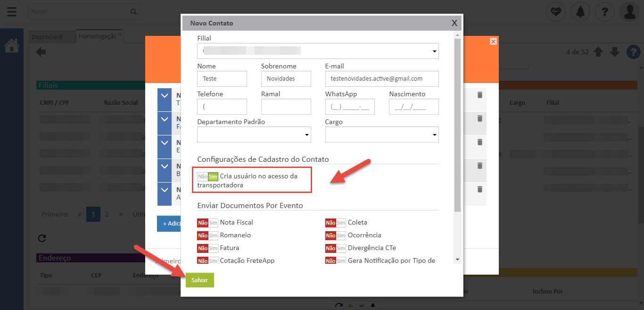Toggle the Nota Fiscal document switch

tap(207, 223)
